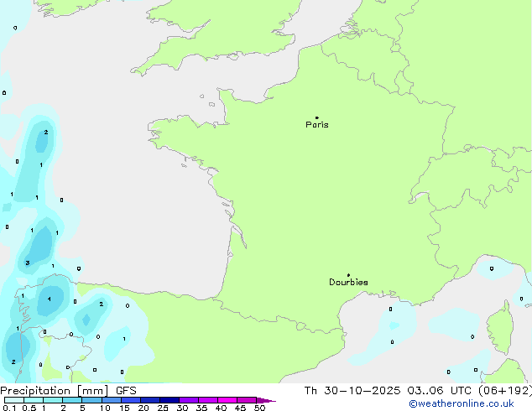This screenshot has height=411, width=532.
Task: Click the '0.1' legend value
Action: 8,408
